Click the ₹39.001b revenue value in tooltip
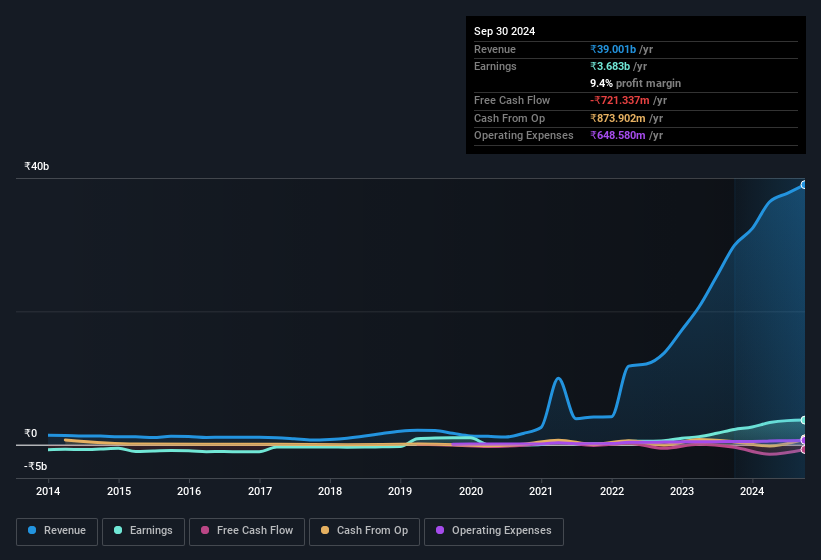Screen dimensions: 821x560 pyautogui.click(x=613, y=49)
